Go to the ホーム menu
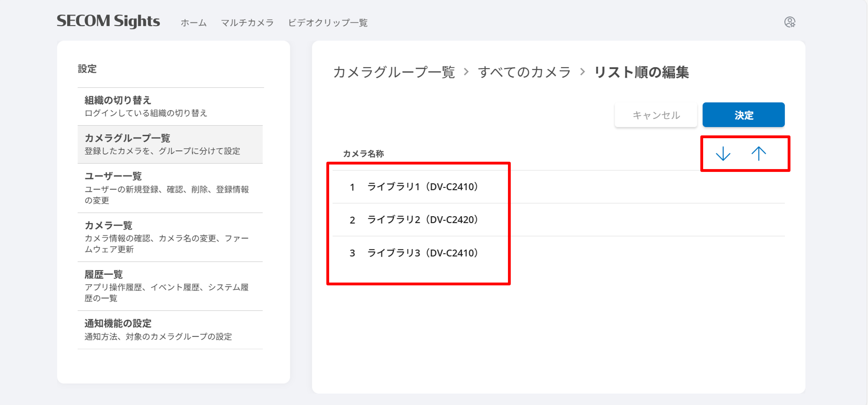This screenshot has height=405, width=868. tap(193, 23)
